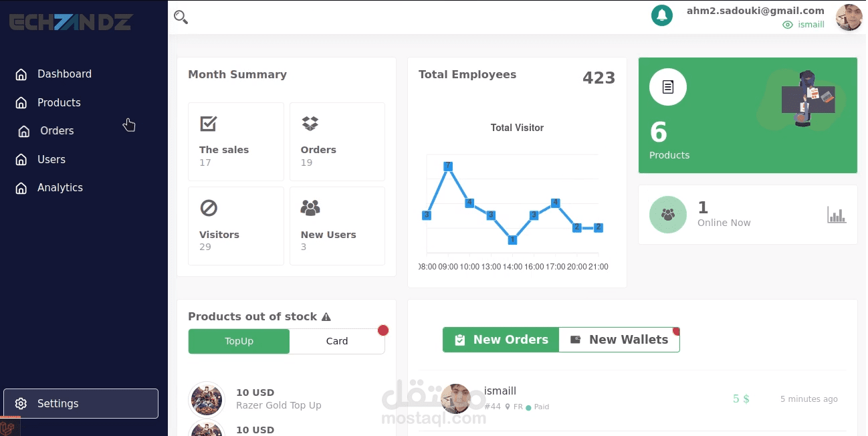Click the 5 $ amount on ismaill's order
The image size is (868, 436).
(x=741, y=399)
